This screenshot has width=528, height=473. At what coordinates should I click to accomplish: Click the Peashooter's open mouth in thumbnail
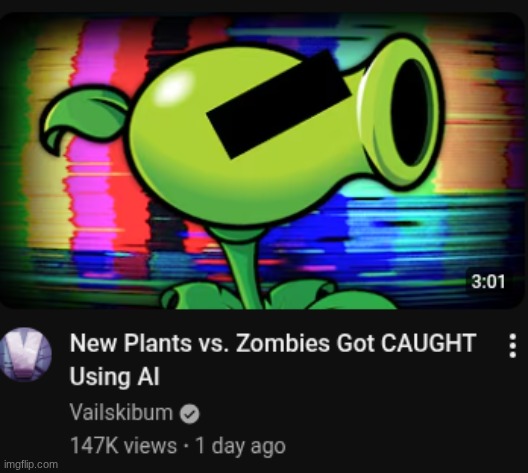coord(408,112)
